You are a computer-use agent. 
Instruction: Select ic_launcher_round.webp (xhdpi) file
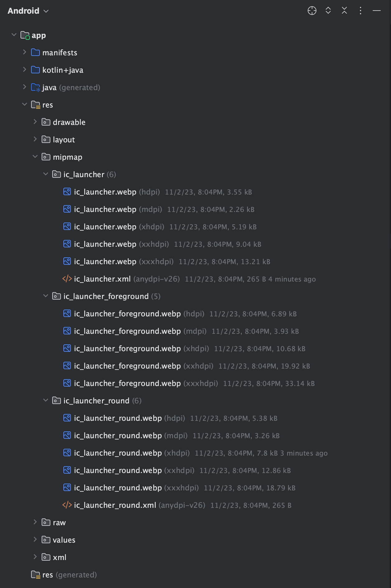195,453
